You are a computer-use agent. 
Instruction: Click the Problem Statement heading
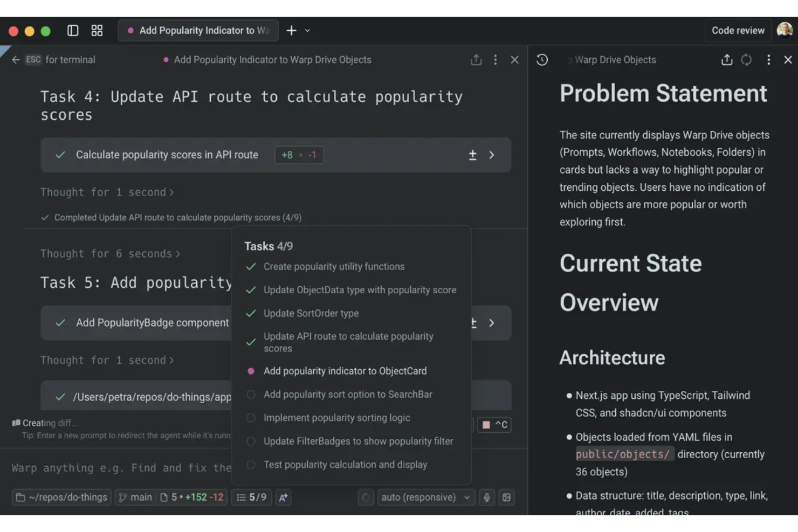663,93
